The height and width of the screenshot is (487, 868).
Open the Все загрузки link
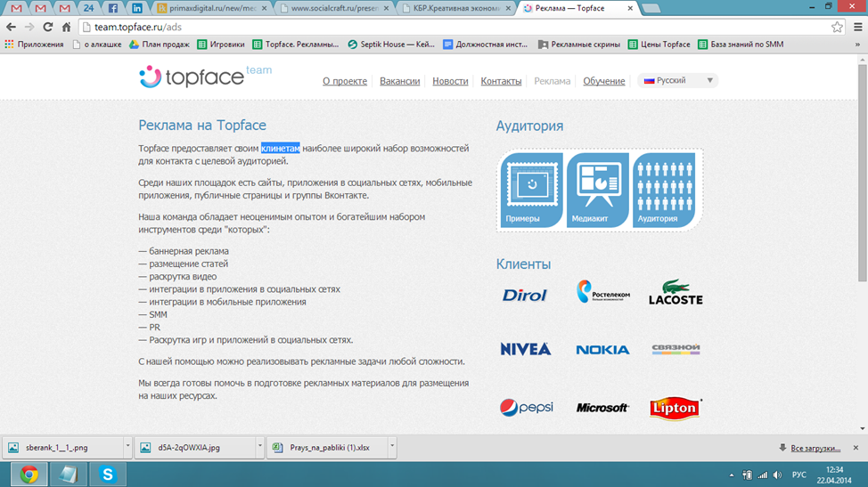pyautogui.click(x=815, y=449)
